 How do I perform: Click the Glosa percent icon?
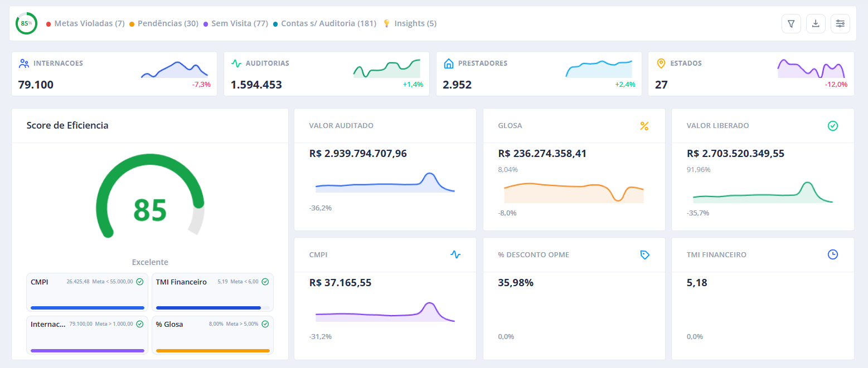click(644, 126)
